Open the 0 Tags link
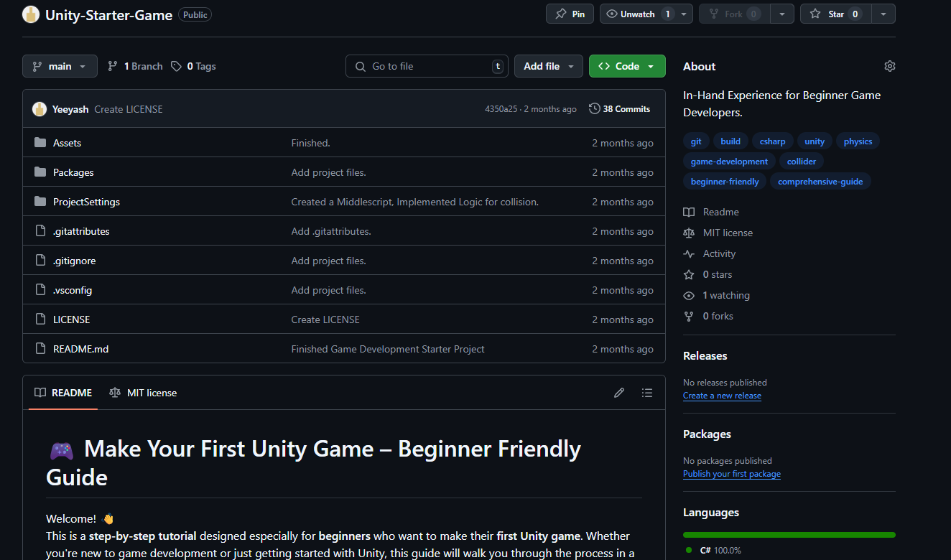The width and height of the screenshot is (951, 560). pyautogui.click(x=193, y=66)
